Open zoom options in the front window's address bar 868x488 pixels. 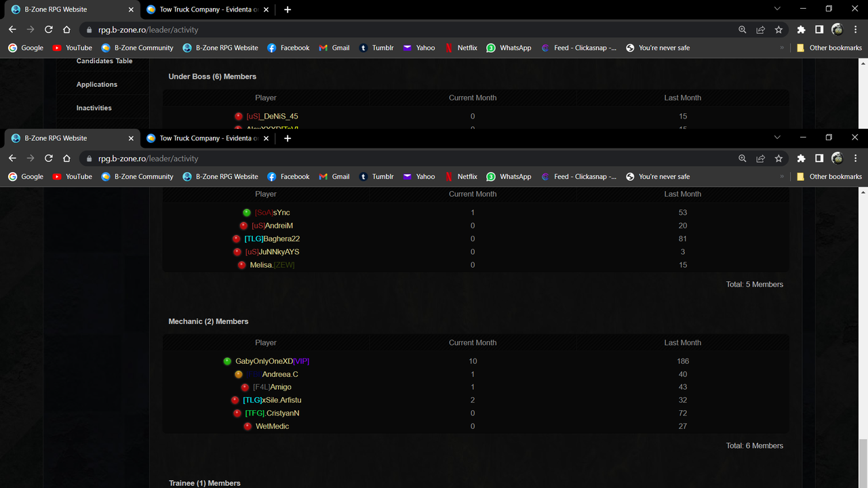pyautogui.click(x=743, y=159)
